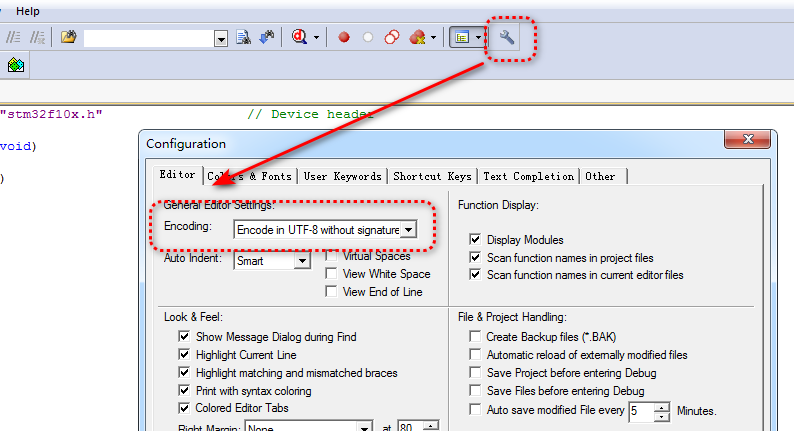Click the "// Device header" comment in the editor
Screen dimensions: 794x431
coord(310,114)
